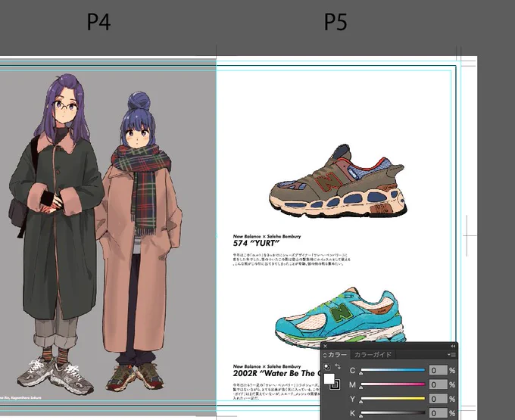Click the default fill and stroke icon
Viewport: 515px width, 420px height.
pyautogui.click(x=327, y=366)
